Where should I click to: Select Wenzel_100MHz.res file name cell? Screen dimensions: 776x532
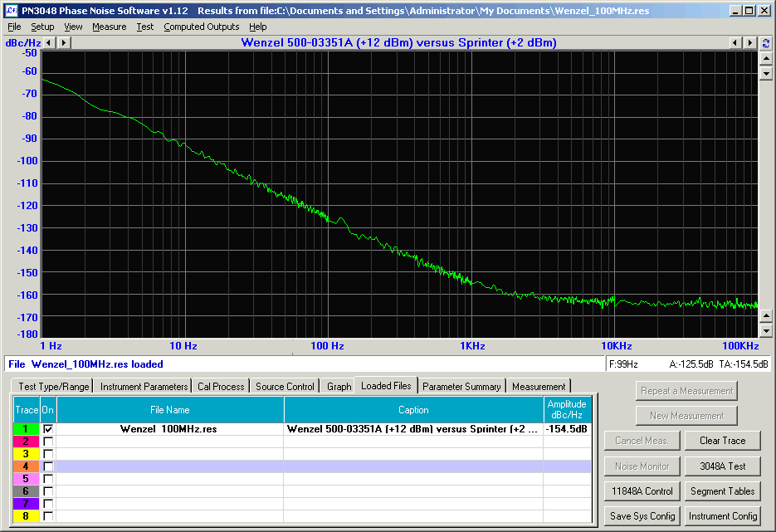pos(170,429)
